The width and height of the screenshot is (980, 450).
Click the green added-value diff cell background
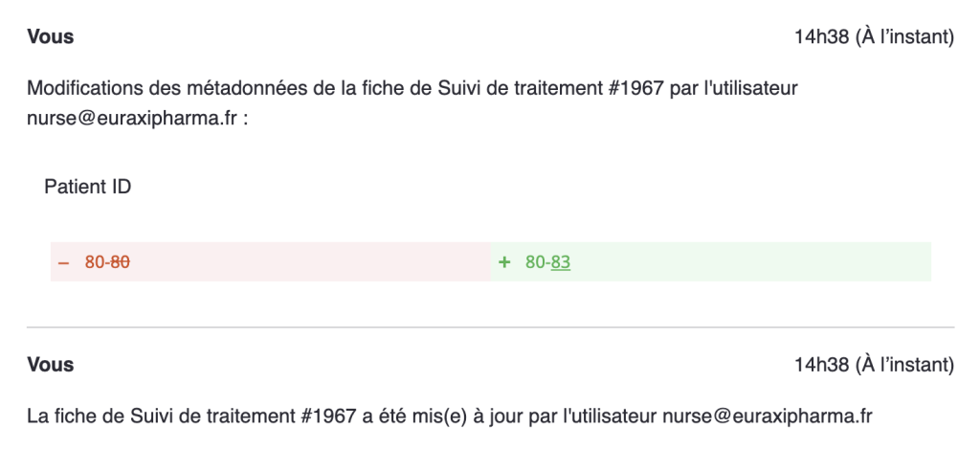(746, 262)
